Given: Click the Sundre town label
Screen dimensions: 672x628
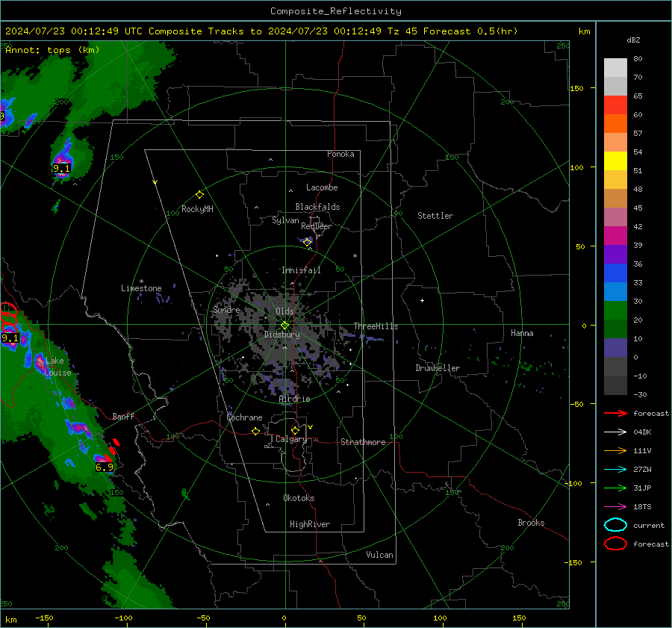Looking at the screenshot, I should pos(226,310).
